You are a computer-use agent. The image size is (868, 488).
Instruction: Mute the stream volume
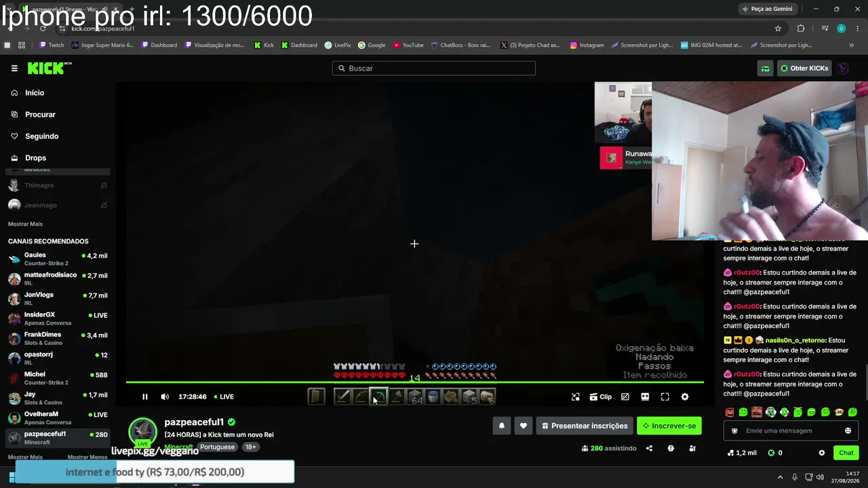pos(165,396)
